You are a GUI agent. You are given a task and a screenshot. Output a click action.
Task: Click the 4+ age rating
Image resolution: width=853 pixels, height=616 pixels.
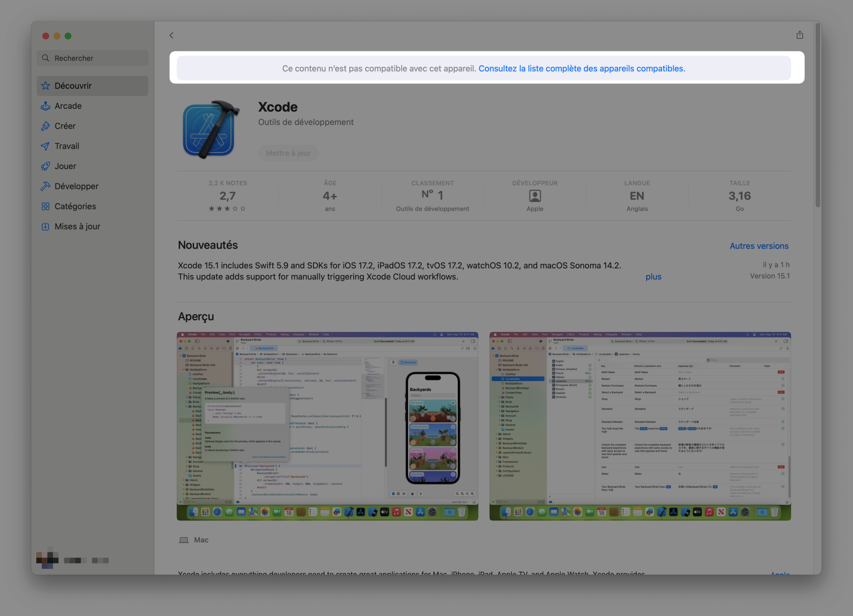330,196
